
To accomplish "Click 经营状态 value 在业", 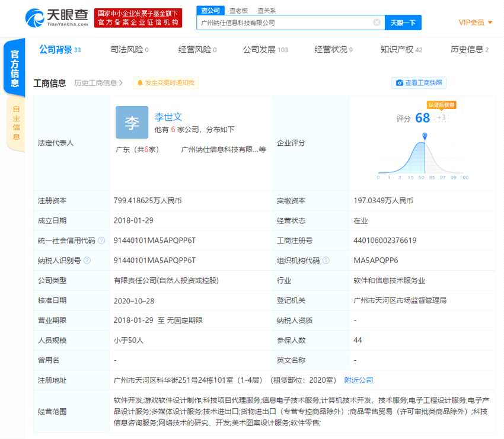I will [361, 220].
